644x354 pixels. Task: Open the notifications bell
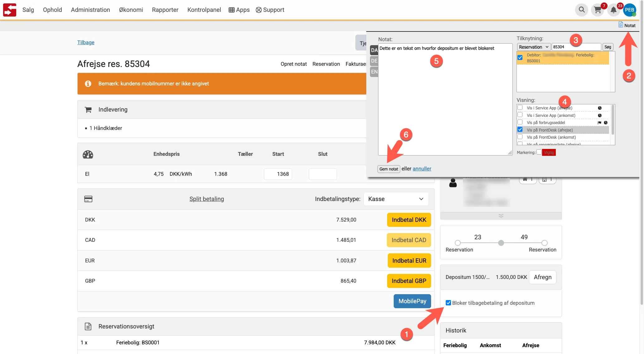point(613,10)
